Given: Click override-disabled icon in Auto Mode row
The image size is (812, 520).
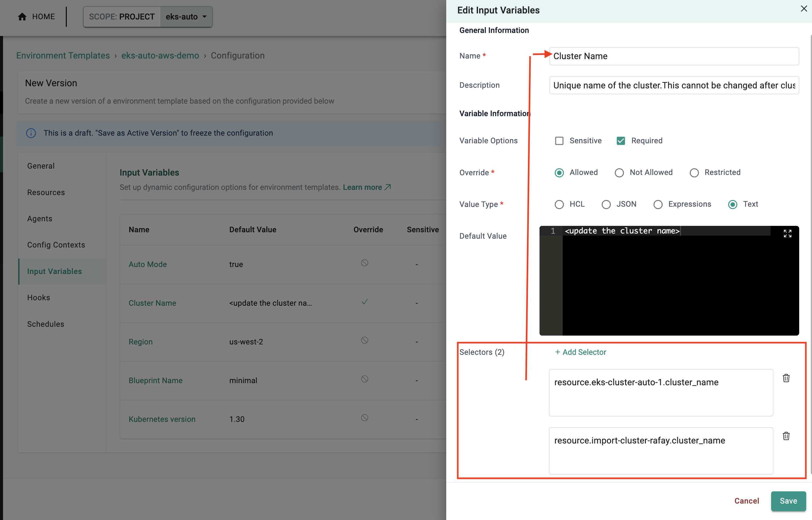Looking at the screenshot, I should (365, 263).
